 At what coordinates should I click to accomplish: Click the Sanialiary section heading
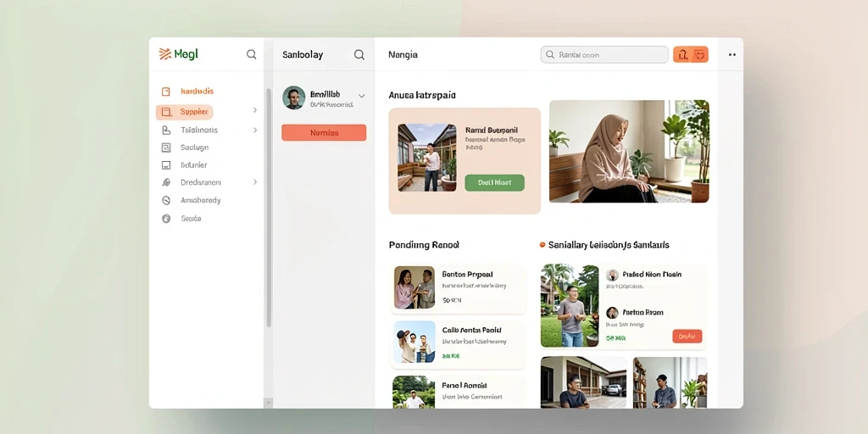609,245
